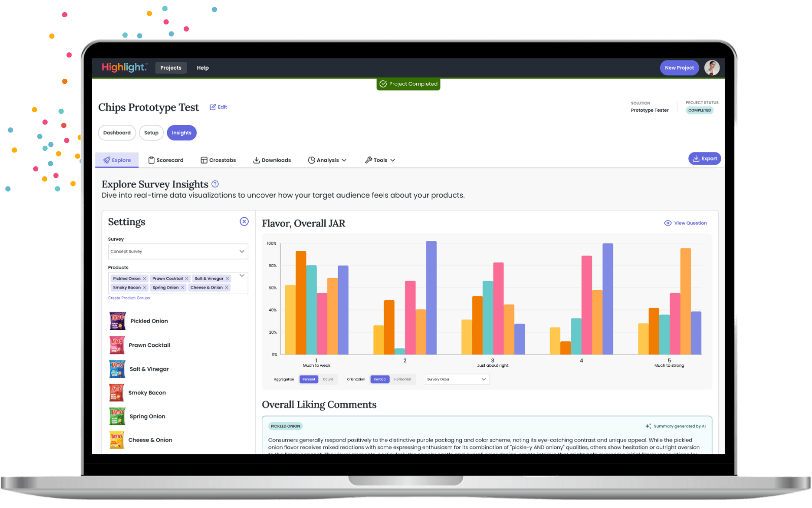Expand the Analysis menu

[327, 160]
